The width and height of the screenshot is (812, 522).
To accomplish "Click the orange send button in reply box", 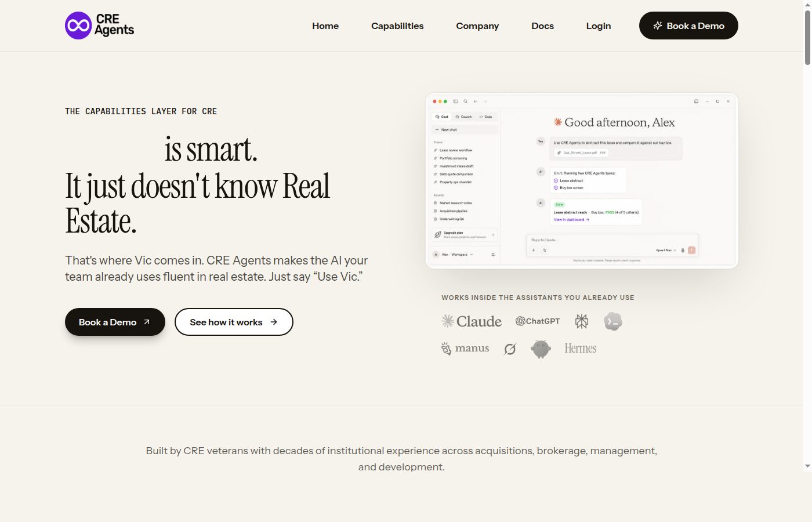I will point(691,250).
